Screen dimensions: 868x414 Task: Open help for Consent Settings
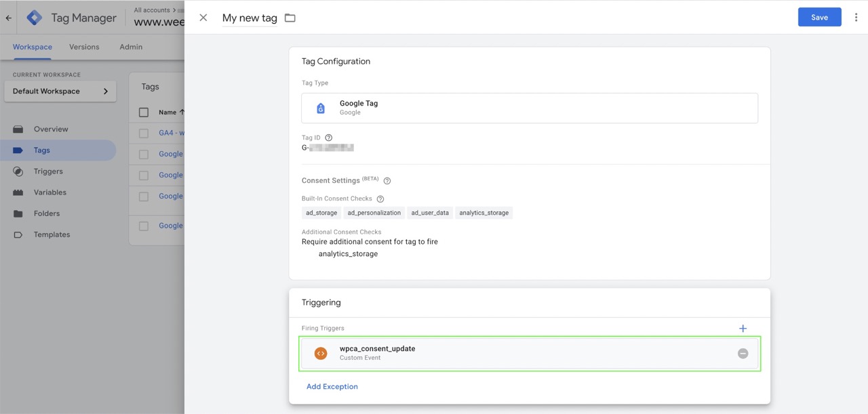click(x=387, y=181)
